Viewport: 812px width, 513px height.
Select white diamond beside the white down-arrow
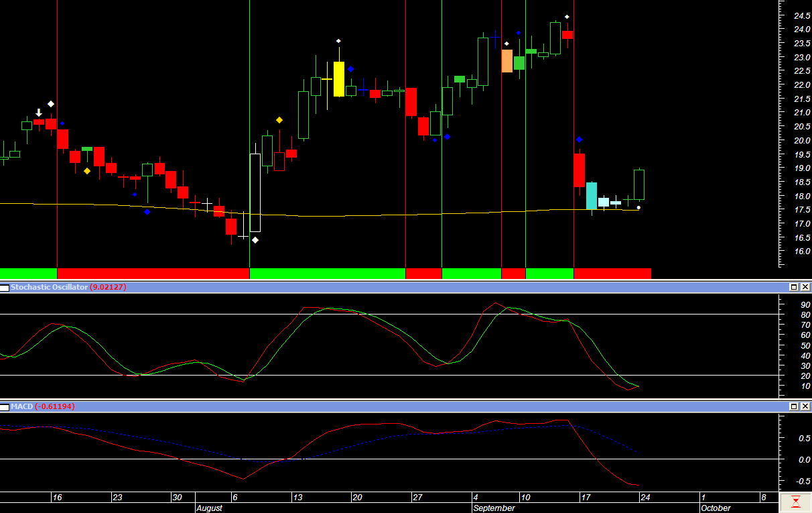[x=50, y=104]
